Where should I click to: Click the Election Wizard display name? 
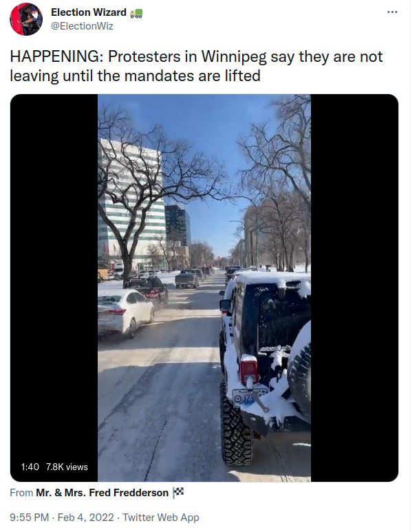click(89, 12)
